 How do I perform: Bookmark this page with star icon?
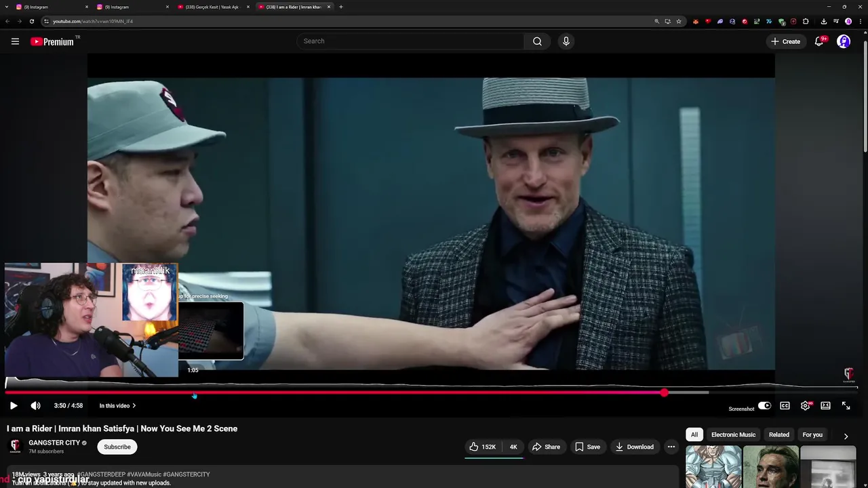click(x=679, y=21)
